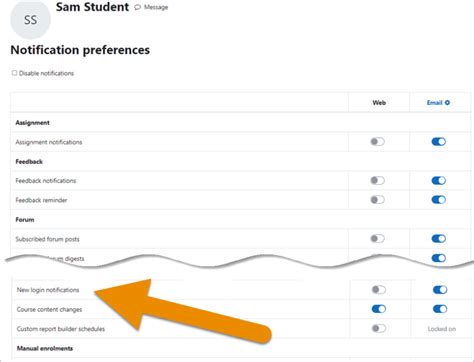
Task: Disable Email toggle for Feedback reminder
Action: (439, 200)
